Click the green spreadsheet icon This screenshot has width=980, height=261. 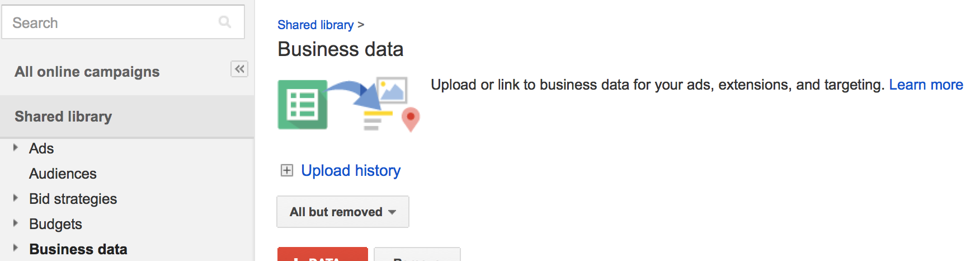[303, 105]
